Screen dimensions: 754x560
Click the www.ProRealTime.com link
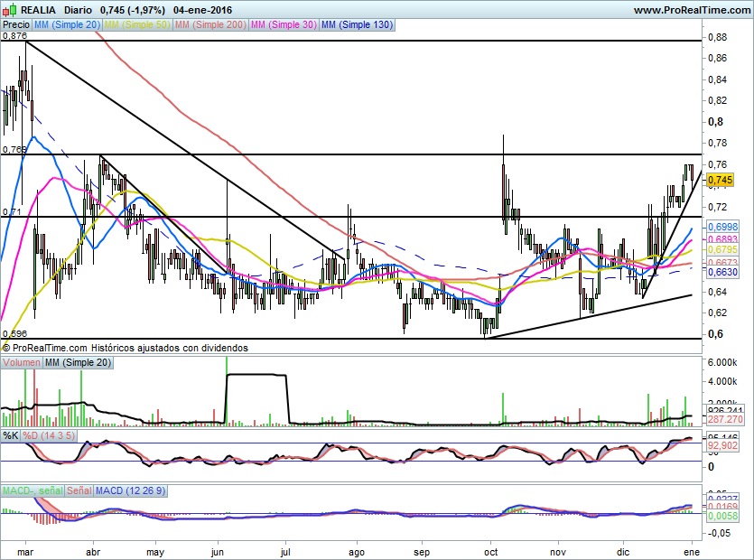point(692,9)
